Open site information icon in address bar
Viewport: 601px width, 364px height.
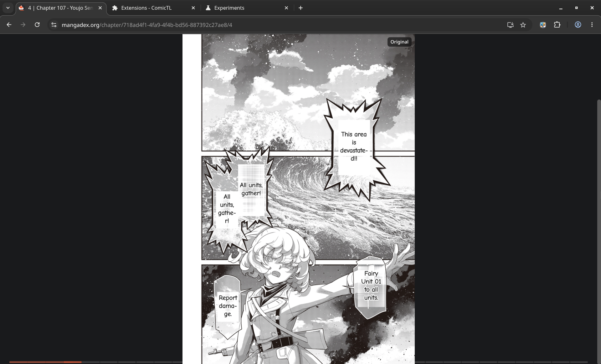(x=54, y=25)
